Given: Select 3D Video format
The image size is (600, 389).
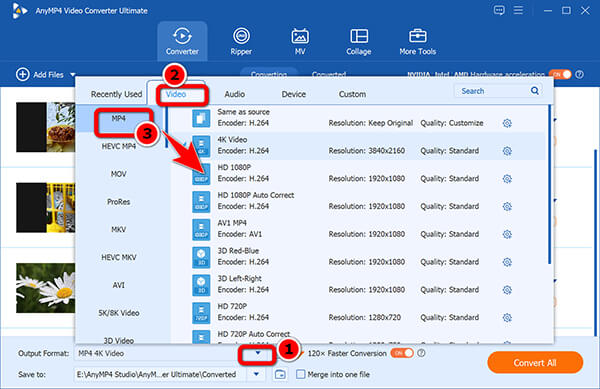Looking at the screenshot, I should pos(119,340).
